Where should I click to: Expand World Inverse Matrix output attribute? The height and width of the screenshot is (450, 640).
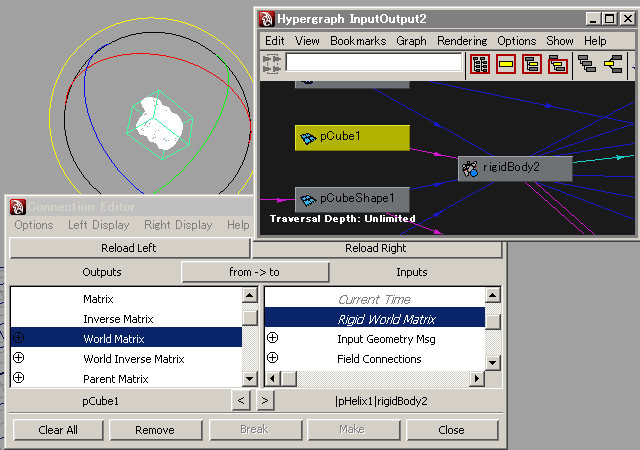[18, 358]
